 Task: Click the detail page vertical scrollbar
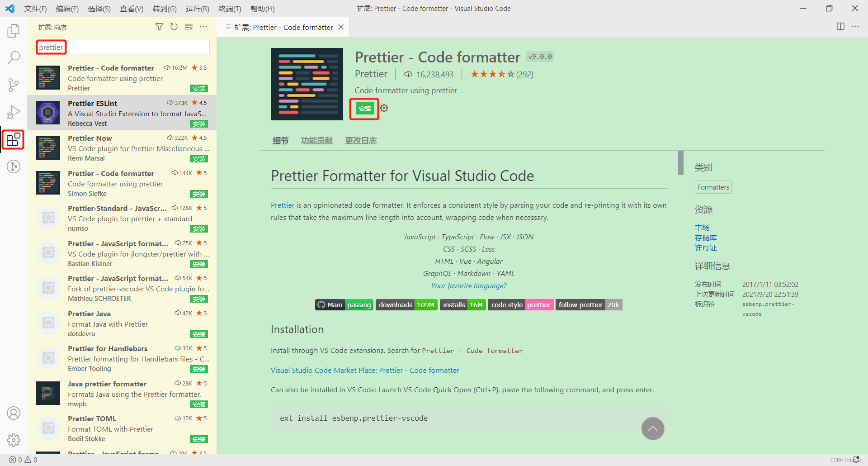680,162
